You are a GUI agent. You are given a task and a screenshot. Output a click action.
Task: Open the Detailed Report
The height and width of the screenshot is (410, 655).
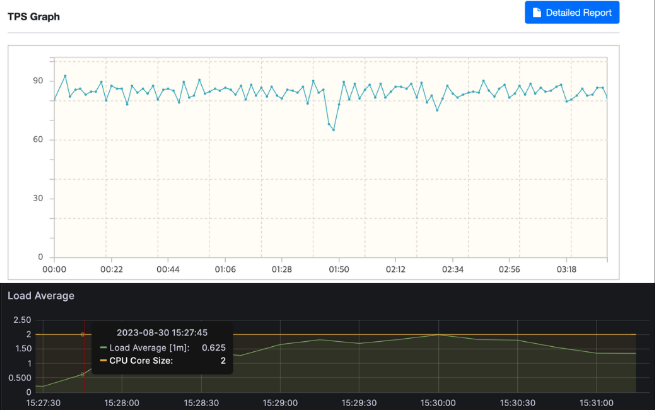pos(572,13)
